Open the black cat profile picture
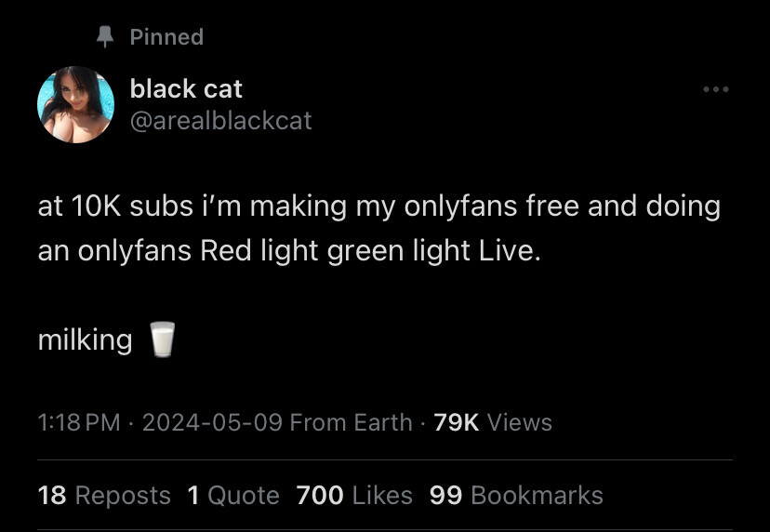 75,104
